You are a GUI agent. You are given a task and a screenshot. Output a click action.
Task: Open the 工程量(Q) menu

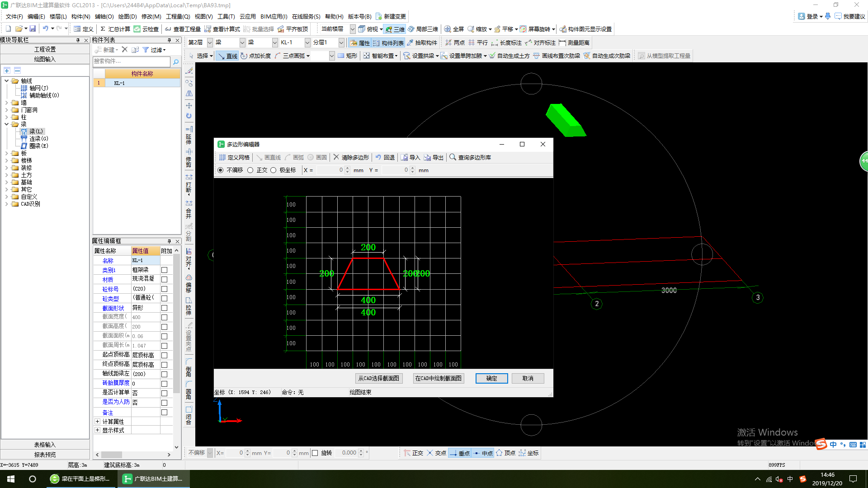tap(178, 16)
